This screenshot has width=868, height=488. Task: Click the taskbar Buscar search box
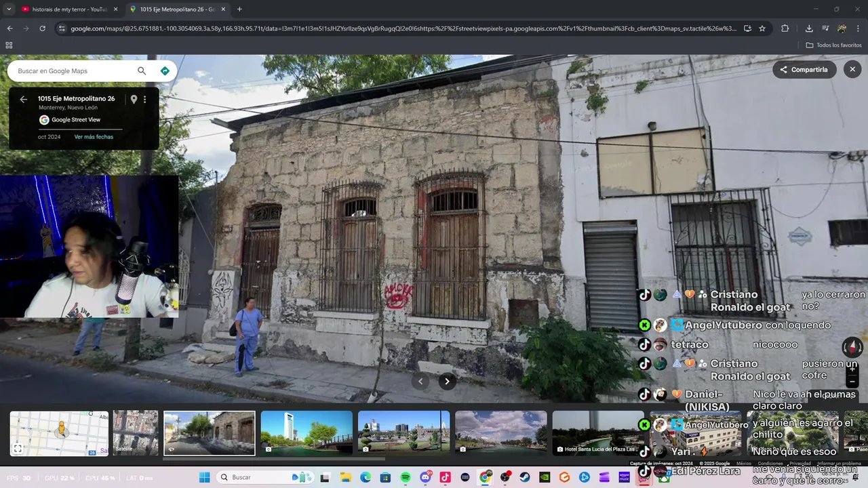[264, 477]
